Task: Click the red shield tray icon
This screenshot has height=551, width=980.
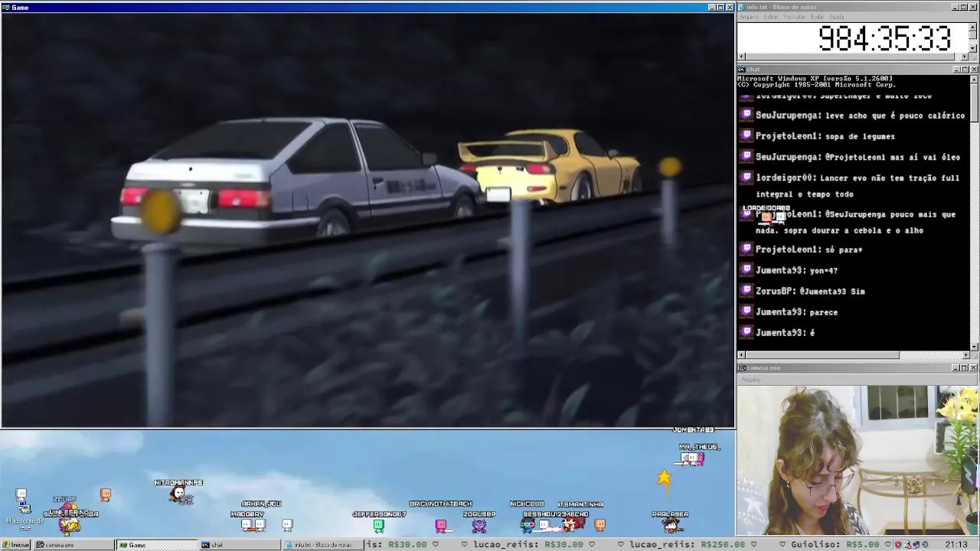Action: [x=899, y=545]
